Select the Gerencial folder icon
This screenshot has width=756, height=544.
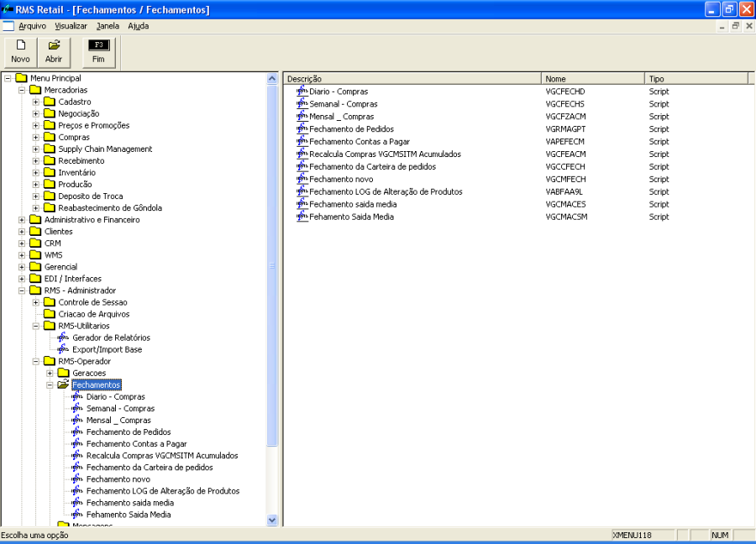(35, 266)
